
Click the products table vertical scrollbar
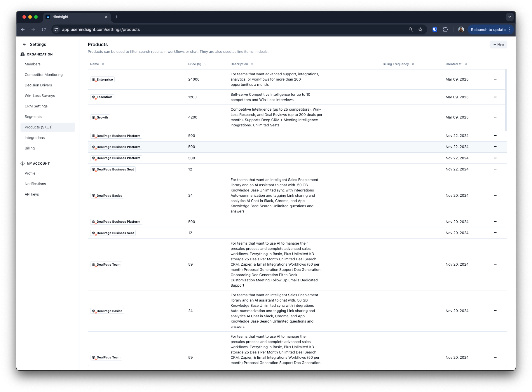(506, 100)
